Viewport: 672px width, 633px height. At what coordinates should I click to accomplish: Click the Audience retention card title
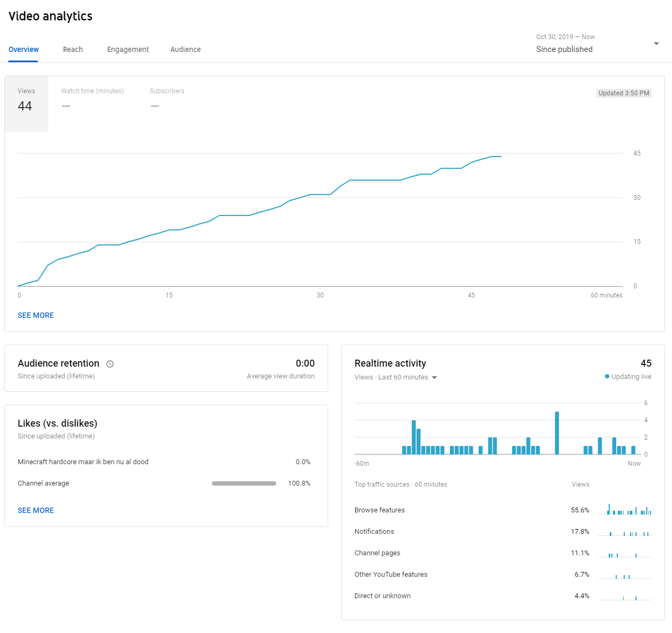tap(58, 363)
